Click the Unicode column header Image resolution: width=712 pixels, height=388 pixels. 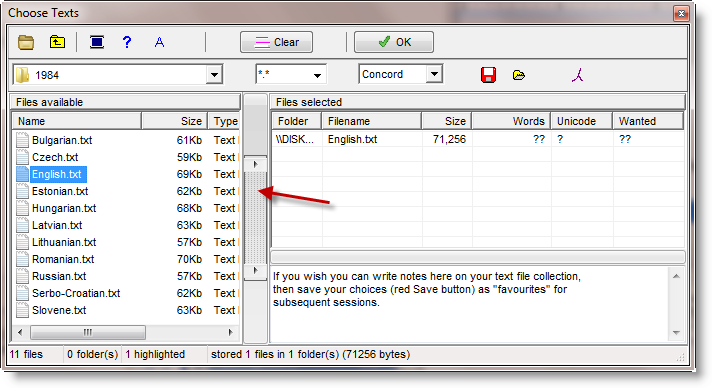pyautogui.click(x=582, y=121)
